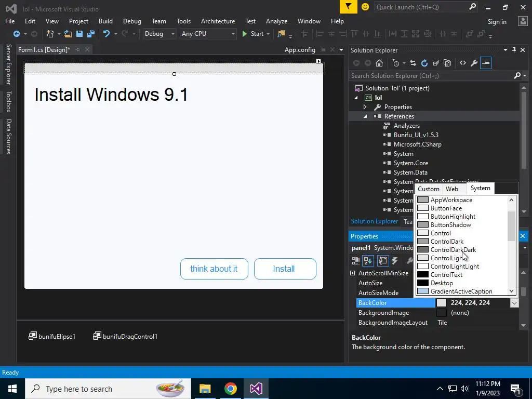This screenshot has width=532, height=399.
Task: Open the Windows Start menu
Action: point(12,389)
